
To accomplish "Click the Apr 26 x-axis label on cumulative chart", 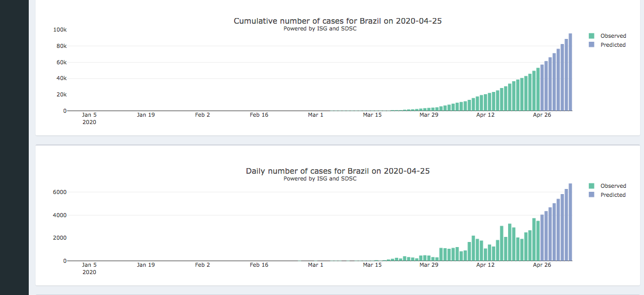I will tap(542, 115).
